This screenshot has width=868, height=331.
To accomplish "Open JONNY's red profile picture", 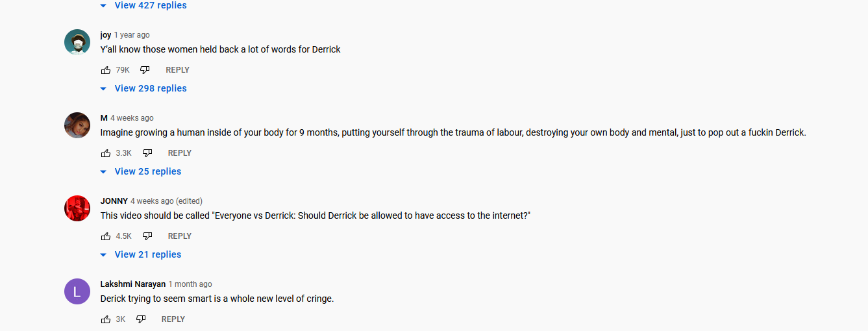I will click(77, 208).
